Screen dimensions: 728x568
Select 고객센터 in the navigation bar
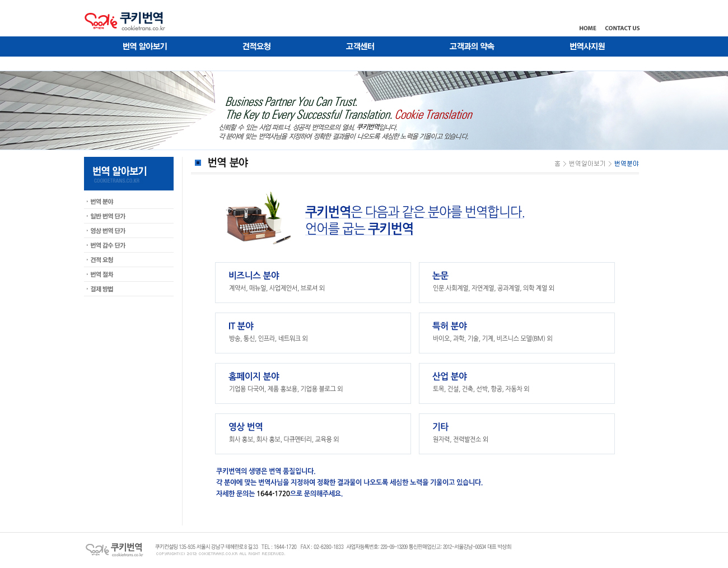(360, 46)
